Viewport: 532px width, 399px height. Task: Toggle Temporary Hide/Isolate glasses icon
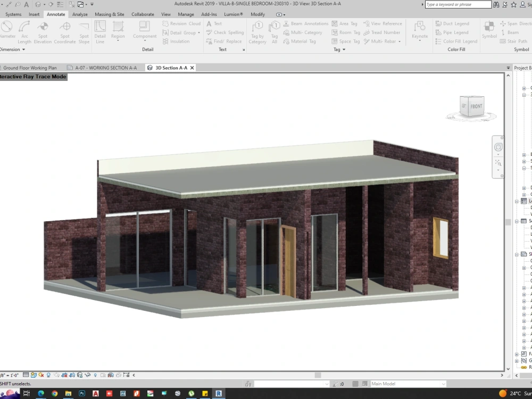[88, 375]
